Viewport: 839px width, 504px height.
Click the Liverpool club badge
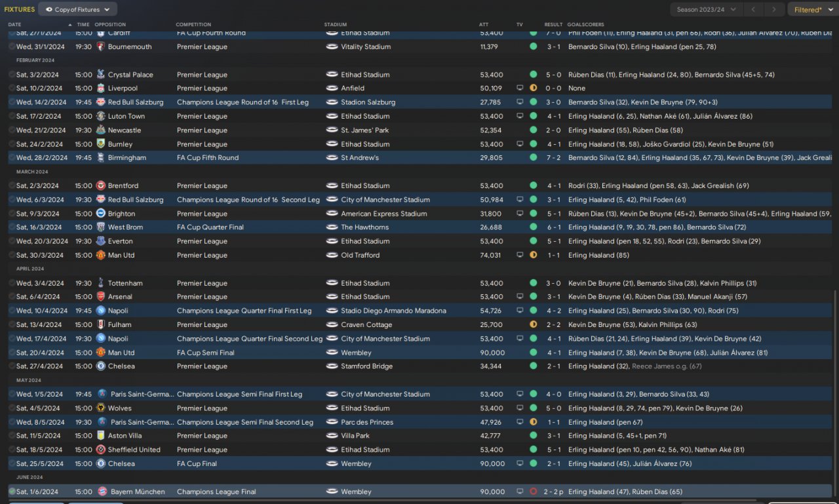[x=101, y=88]
